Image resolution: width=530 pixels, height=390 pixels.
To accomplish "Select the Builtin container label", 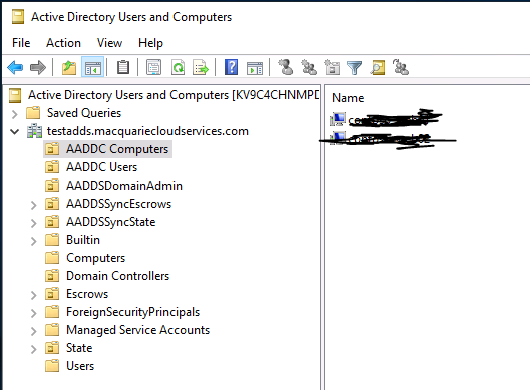I will pos(83,240).
